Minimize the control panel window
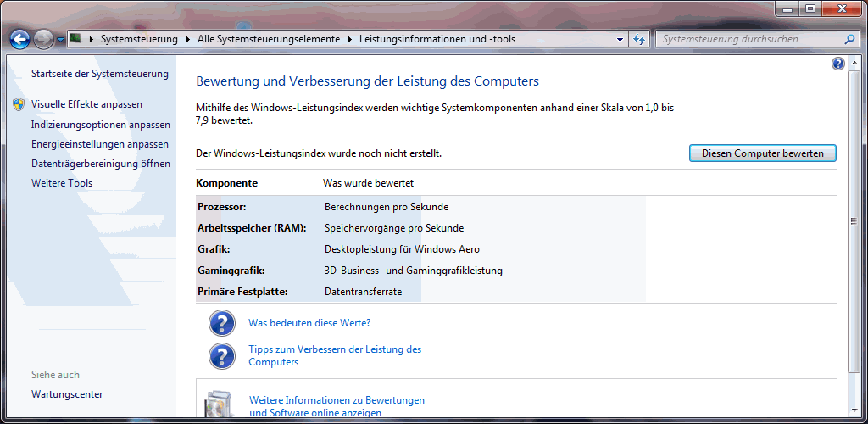Screen dimensions: 868x424 tap(787, 8)
